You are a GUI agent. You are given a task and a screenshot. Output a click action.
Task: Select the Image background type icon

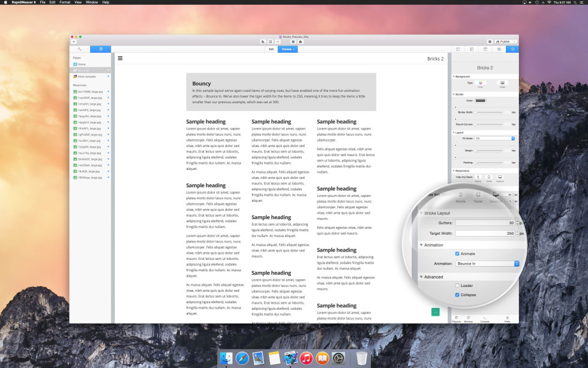[x=503, y=83]
